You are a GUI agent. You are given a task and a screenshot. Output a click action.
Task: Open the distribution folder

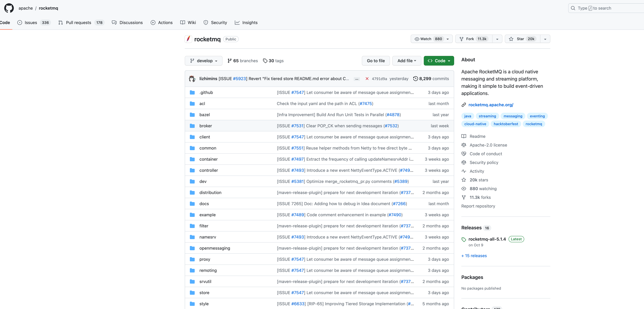tap(210, 193)
